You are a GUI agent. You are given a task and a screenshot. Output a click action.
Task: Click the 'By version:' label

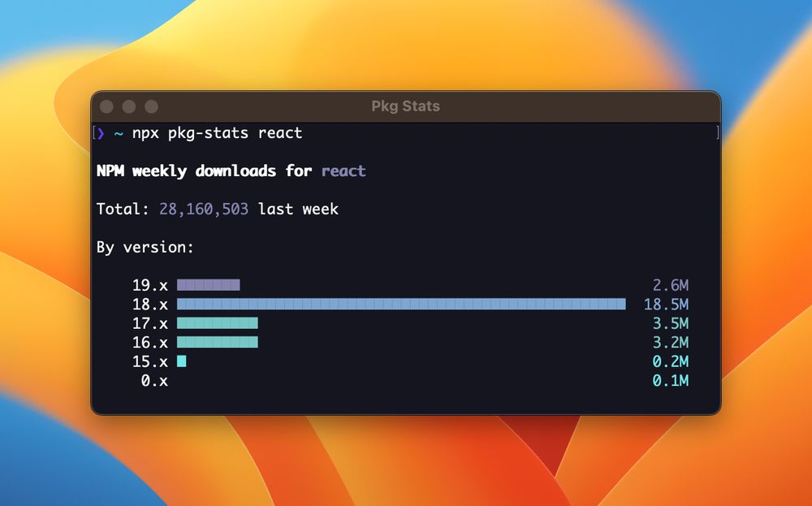click(145, 247)
